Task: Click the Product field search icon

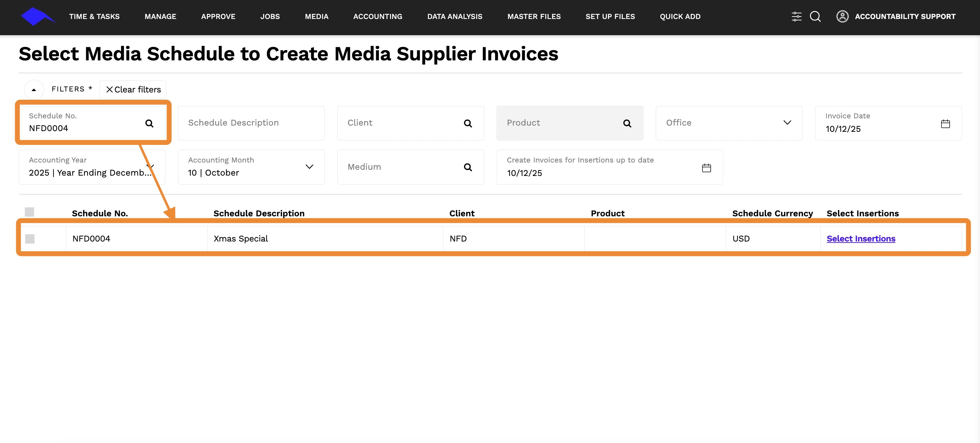Action: point(627,123)
